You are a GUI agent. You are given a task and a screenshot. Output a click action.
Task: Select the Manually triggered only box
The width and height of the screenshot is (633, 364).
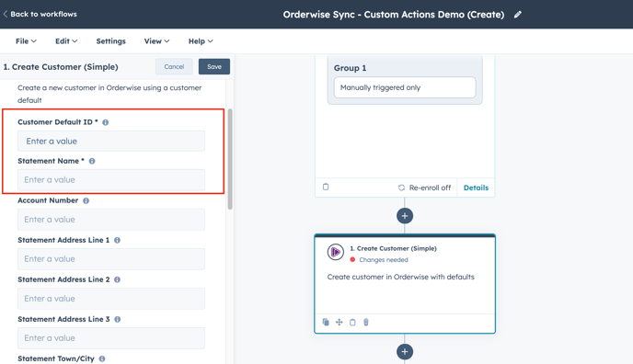click(405, 87)
